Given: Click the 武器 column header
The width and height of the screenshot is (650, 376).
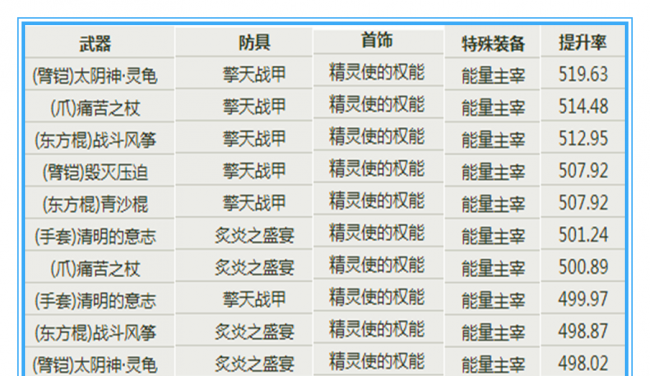Looking at the screenshot, I should coord(95,44).
